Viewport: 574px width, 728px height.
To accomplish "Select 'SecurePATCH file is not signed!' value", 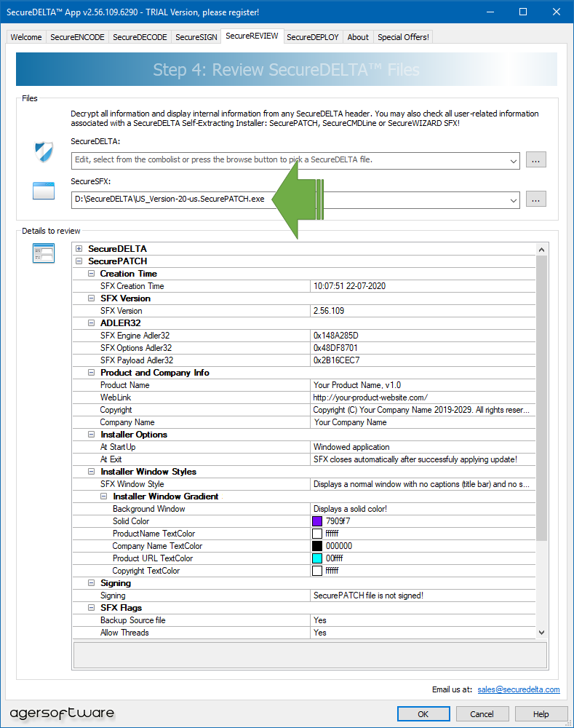I will point(368,596).
